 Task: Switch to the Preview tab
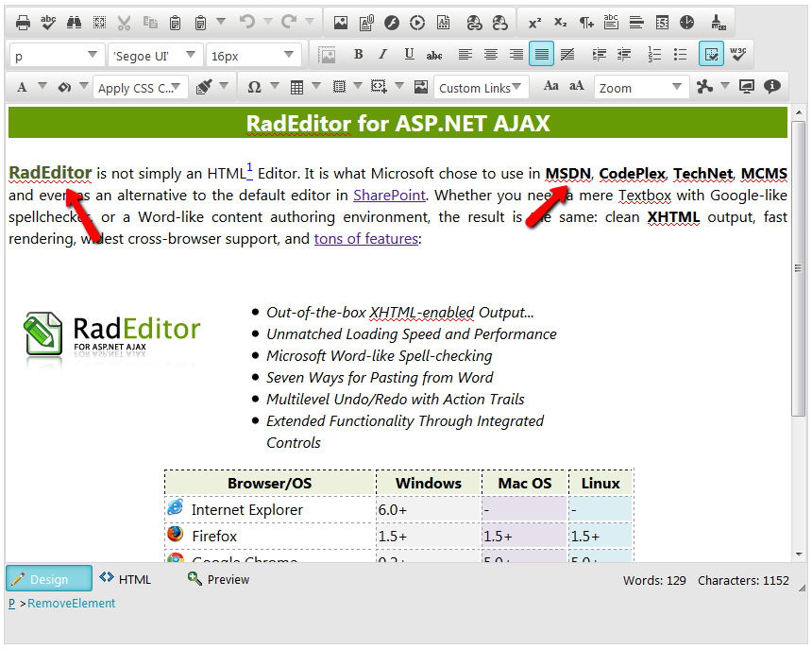point(218,578)
